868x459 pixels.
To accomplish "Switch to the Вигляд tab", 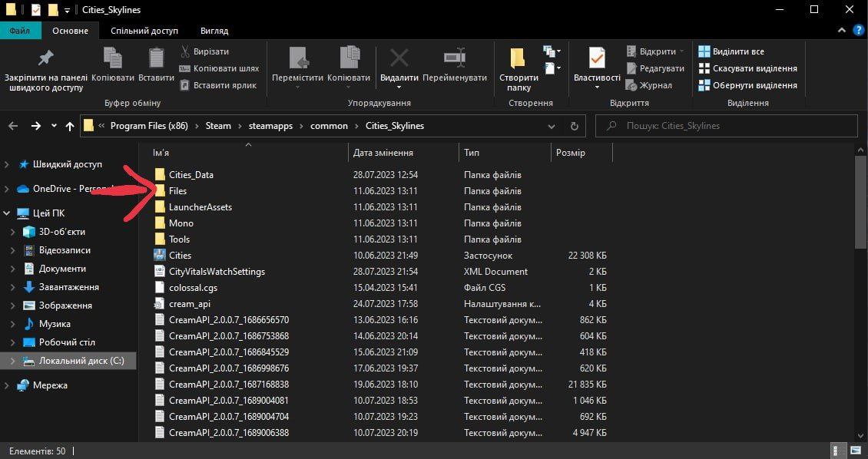I will tap(214, 31).
